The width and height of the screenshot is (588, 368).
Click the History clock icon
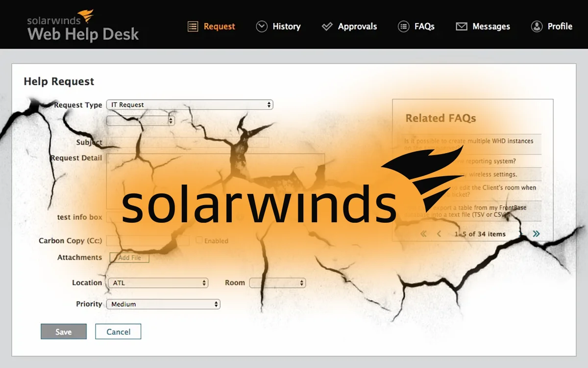[x=262, y=26]
